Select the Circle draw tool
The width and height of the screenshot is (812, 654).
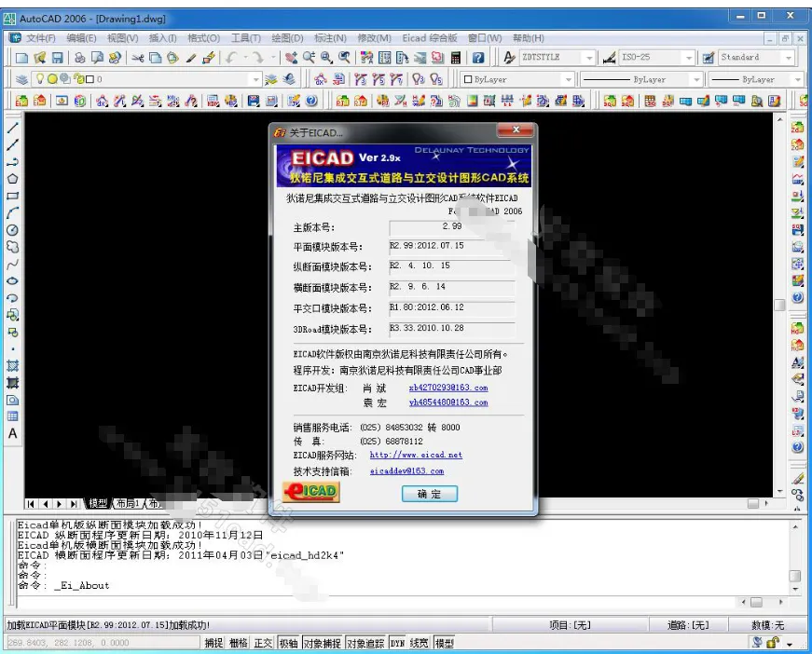pos(12,230)
